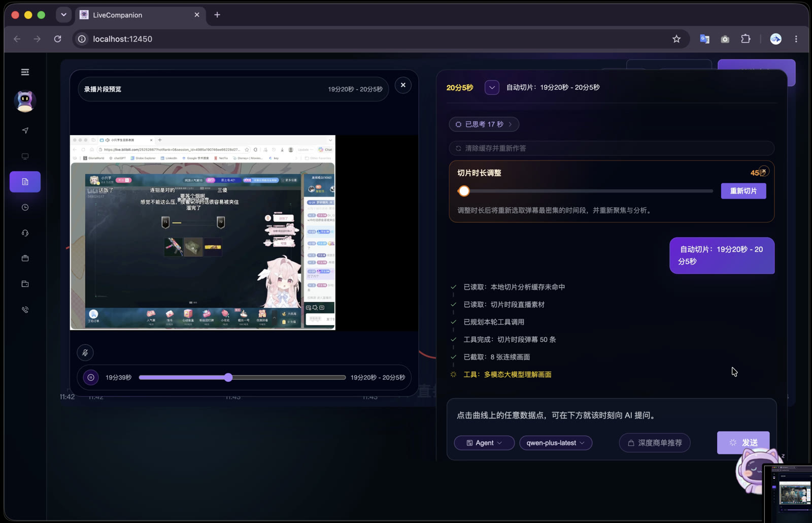The image size is (812, 523).
Task: Click the robot cat avatar in sidebar
Action: click(x=25, y=101)
